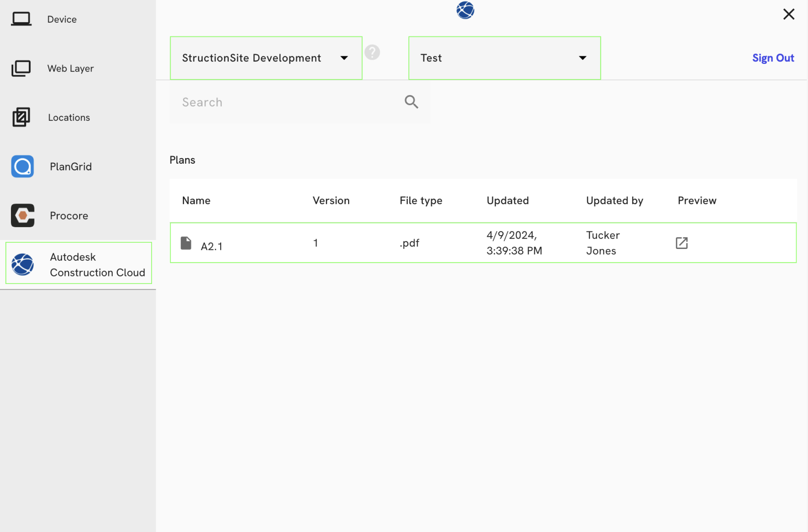Screen dimensions: 808x532
Task: Switch to the Procore source tab
Action: point(69,216)
